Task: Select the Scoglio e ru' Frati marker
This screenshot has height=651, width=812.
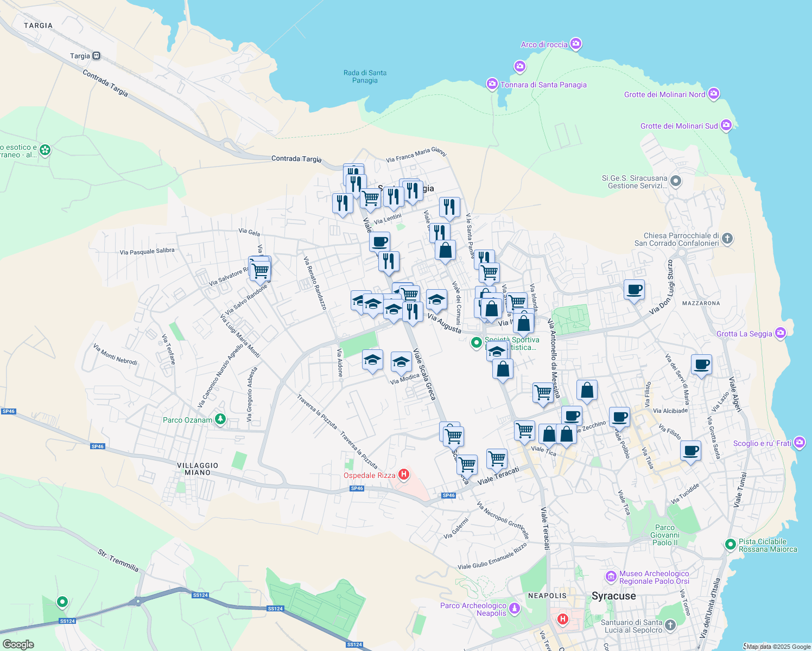Action: pyautogui.click(x=799, y=443)
